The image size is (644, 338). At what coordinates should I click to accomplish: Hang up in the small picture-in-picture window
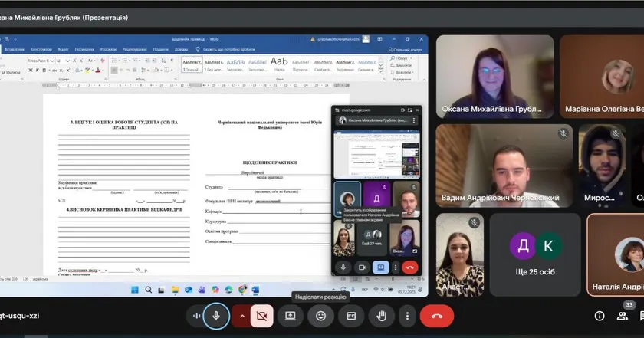coord(410,267)
